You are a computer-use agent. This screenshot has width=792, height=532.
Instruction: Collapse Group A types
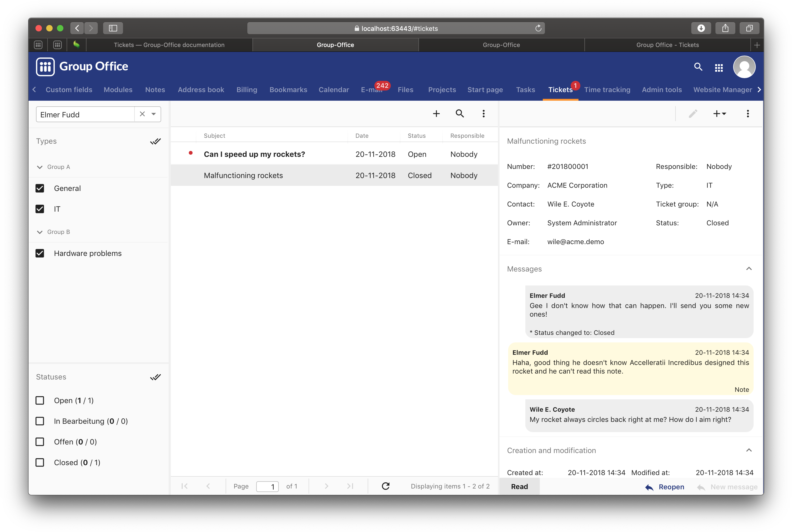click(x=40, y=167)
